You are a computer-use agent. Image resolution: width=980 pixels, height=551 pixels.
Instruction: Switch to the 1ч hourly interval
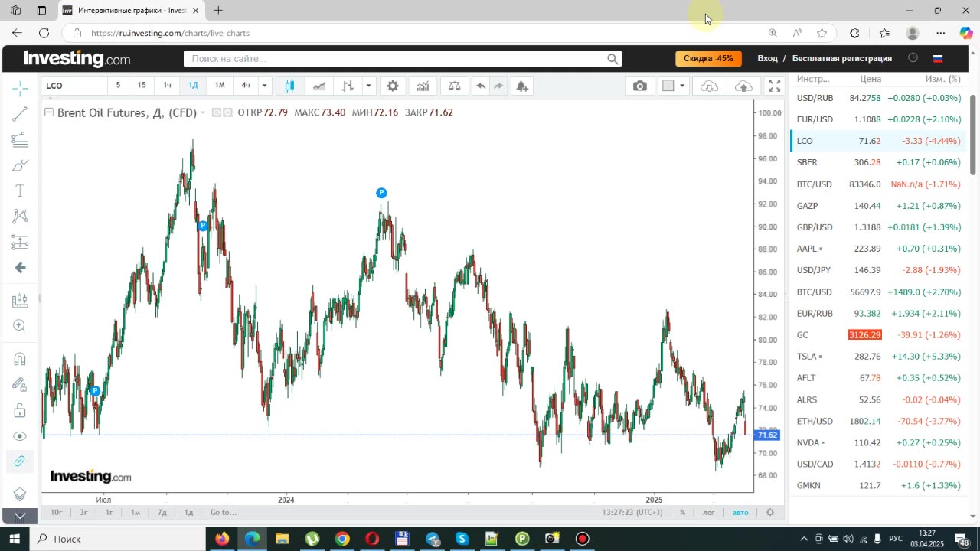[x=167, y=86]
